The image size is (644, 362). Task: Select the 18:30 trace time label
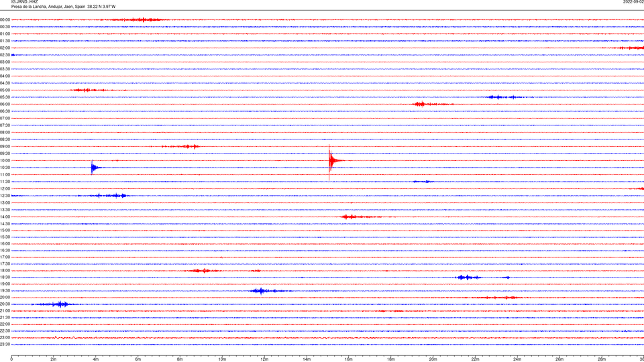tap(5, 278)
